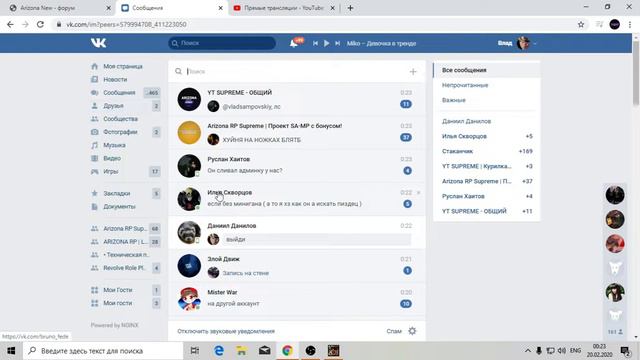Skip to previous track in header player
Image resolution: width=640 pixels, height=360 pixels.
pyautogui.click(x=315, y=43)
